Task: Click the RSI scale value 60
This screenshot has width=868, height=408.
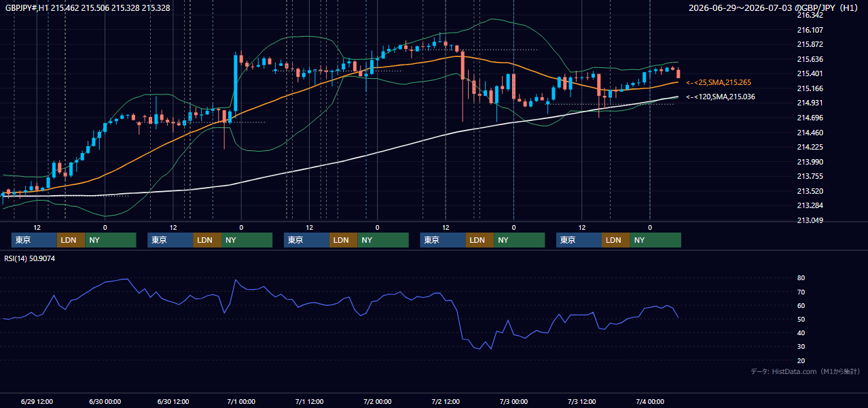Action: (x=801, y=305)
